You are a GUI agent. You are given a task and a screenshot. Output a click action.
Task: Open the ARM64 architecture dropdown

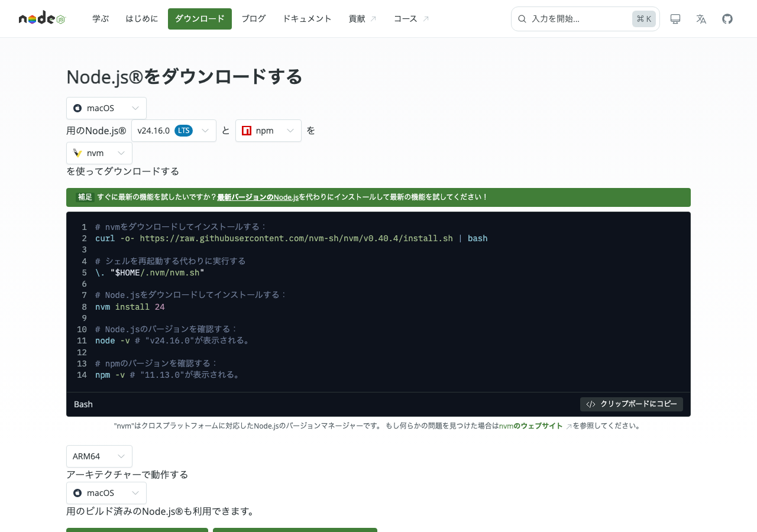(99, 456)
